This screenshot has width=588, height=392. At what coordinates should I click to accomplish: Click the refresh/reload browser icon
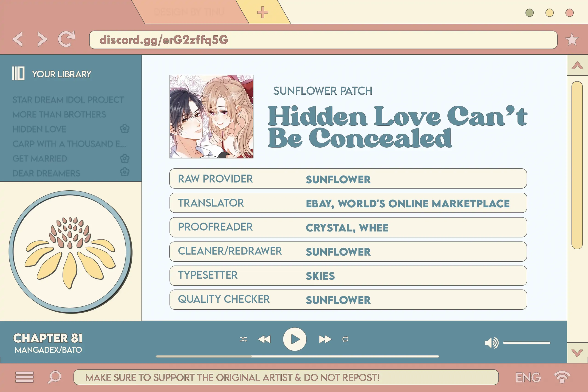67,40
